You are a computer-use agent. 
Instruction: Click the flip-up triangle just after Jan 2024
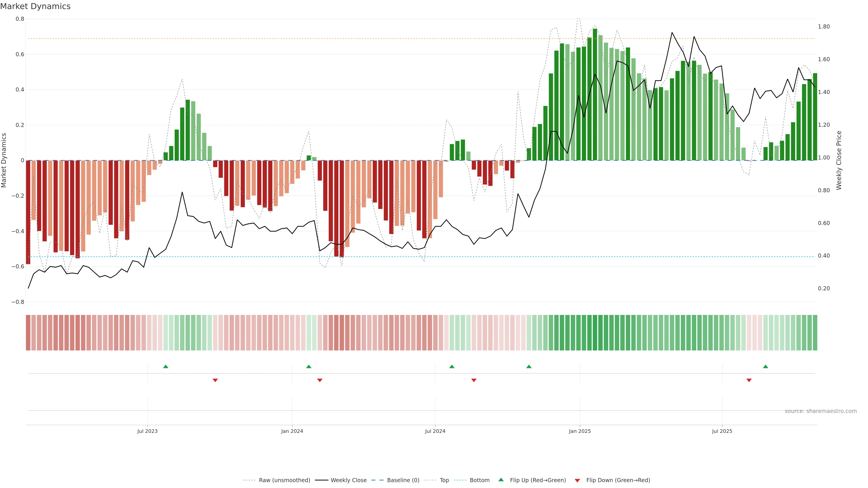point(309,366)
